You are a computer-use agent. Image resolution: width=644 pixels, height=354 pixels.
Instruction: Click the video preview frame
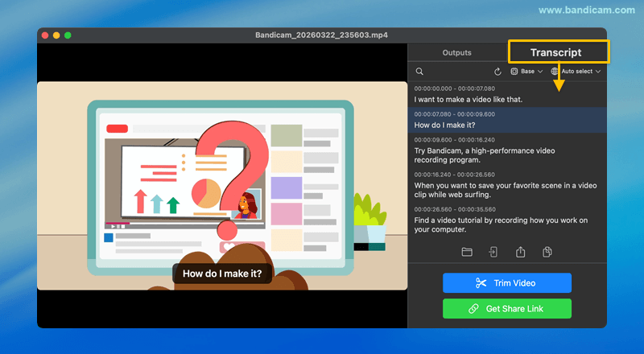tap(222, 185)
